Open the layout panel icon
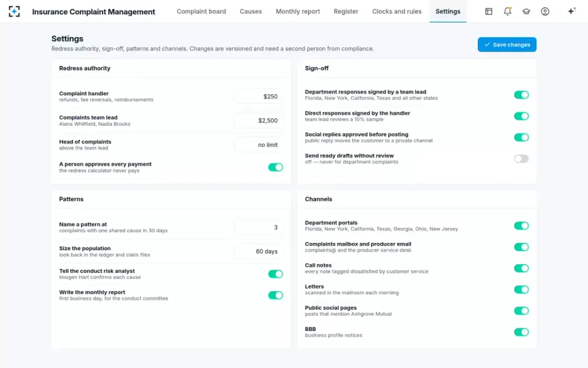The height and width of the screenshot is (368, 588). pos(489,11)
